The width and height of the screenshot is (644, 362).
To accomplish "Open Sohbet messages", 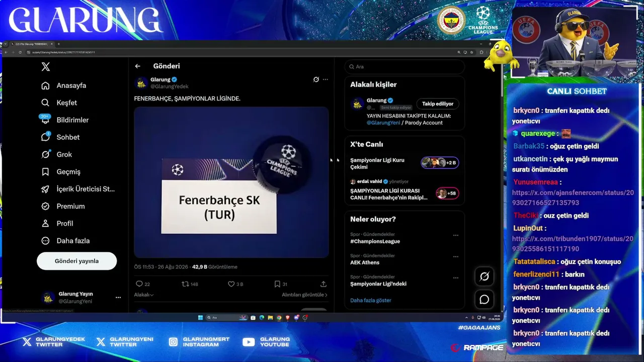I will tap(60, 137).
